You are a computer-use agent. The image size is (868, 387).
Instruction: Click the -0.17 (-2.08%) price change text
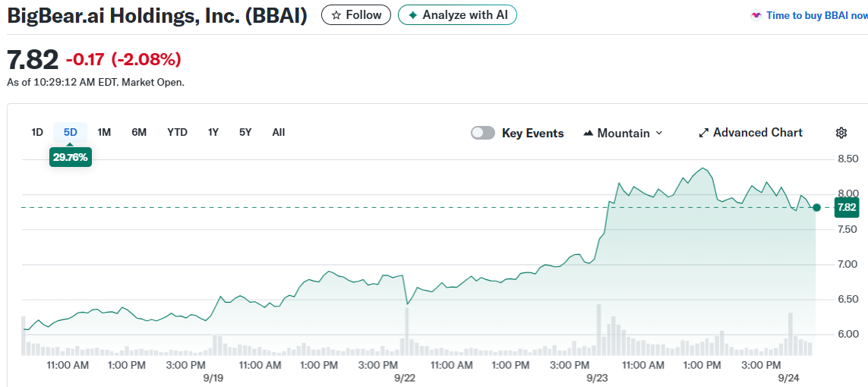click(x=124, y=59)
